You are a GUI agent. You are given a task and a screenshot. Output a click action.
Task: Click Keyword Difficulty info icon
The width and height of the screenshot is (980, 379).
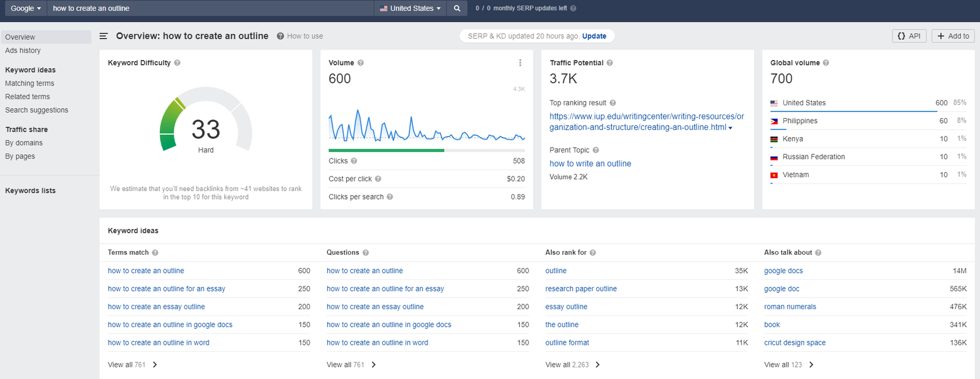[177, 62]
